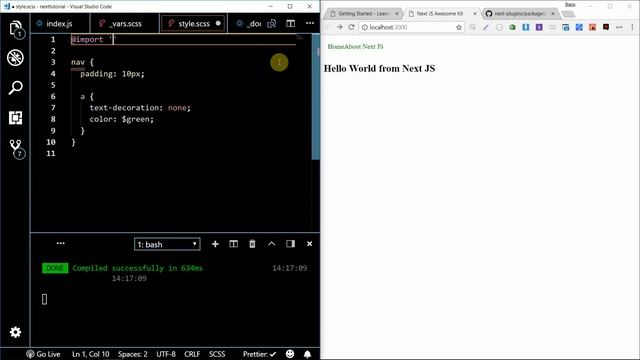Click 'Ln 1, Col 10' in status bar

point(91,354)
